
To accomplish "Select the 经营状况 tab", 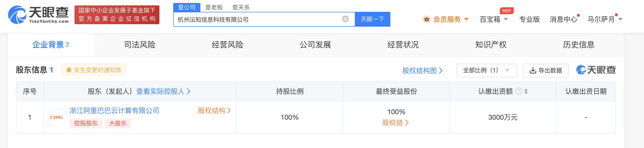I will 403,45.
